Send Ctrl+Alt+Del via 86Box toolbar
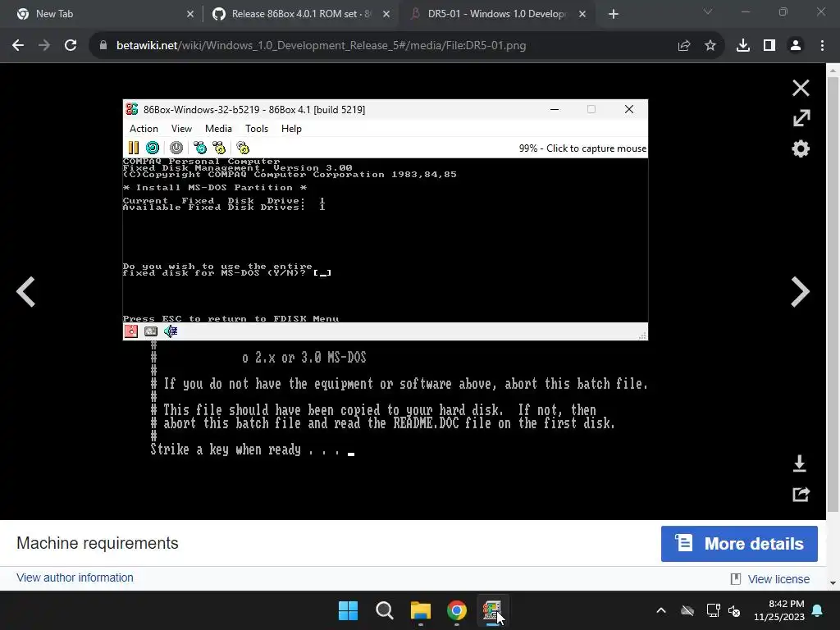This screenshot has height=630, width=840. [x=200, y=148]
